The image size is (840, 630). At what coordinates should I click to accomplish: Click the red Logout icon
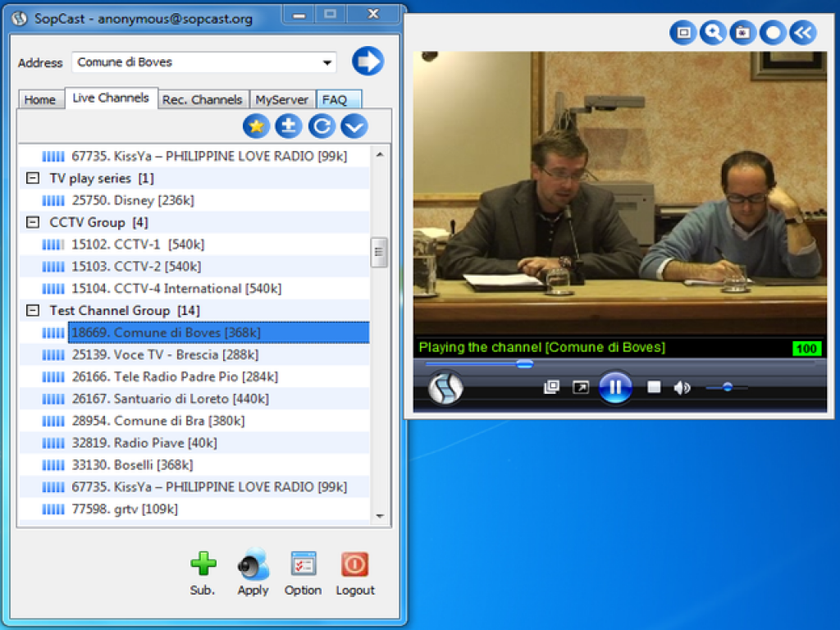(x=354, y=564)
